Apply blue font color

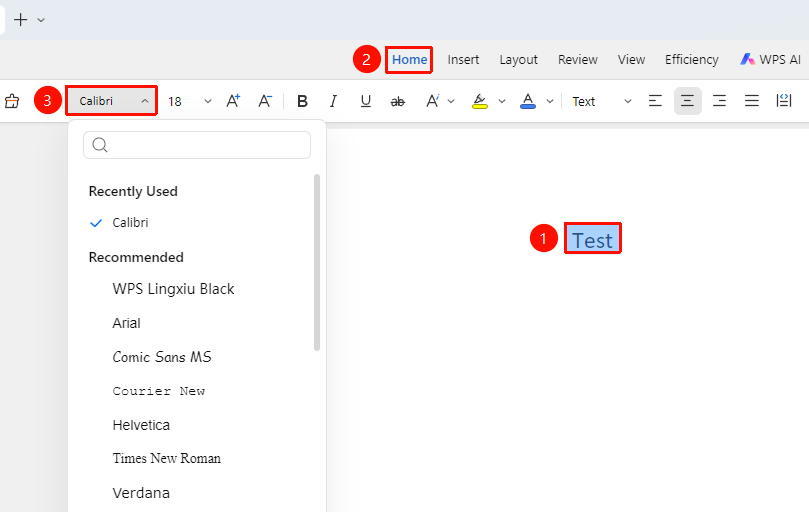pos(528,101)
